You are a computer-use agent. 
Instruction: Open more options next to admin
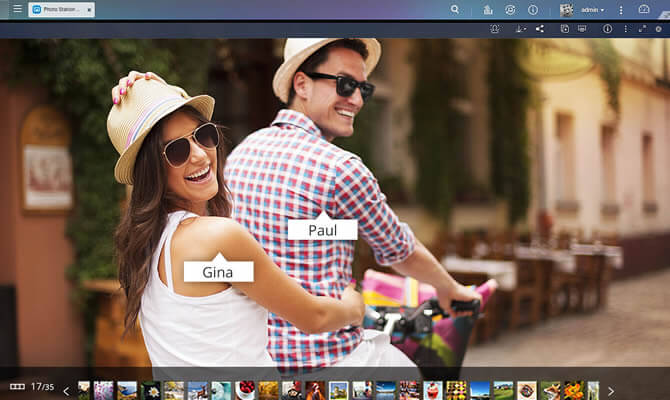pyautogui.click(x=621, y=9)
